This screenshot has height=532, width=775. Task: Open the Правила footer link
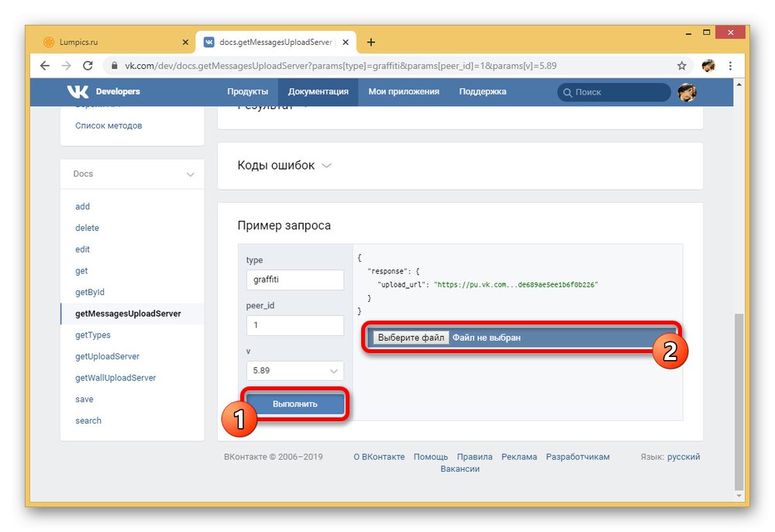[x=474, y=457]
